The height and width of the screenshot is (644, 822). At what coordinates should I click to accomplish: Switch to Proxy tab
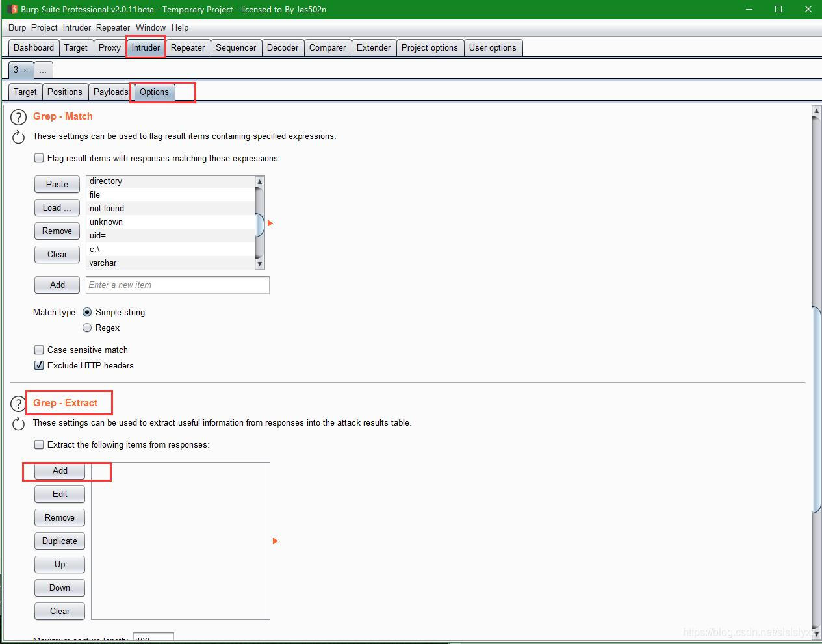click(x=110, y=47)
